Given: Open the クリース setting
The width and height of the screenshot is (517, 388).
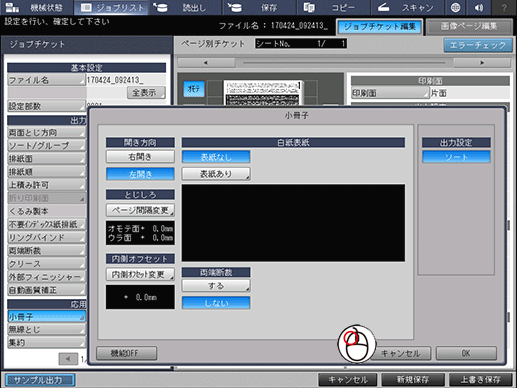Looking at the screenshot, I should pyautogui.click(x=46, y=264).
